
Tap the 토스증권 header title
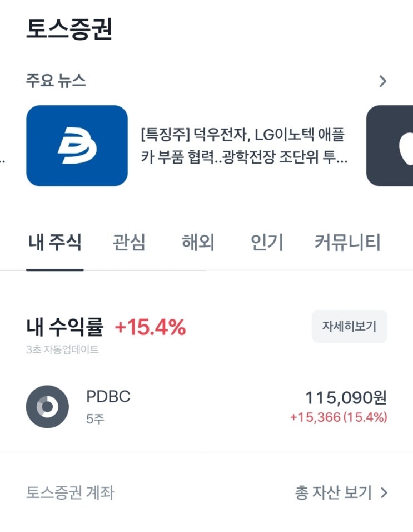click(69, 29)
